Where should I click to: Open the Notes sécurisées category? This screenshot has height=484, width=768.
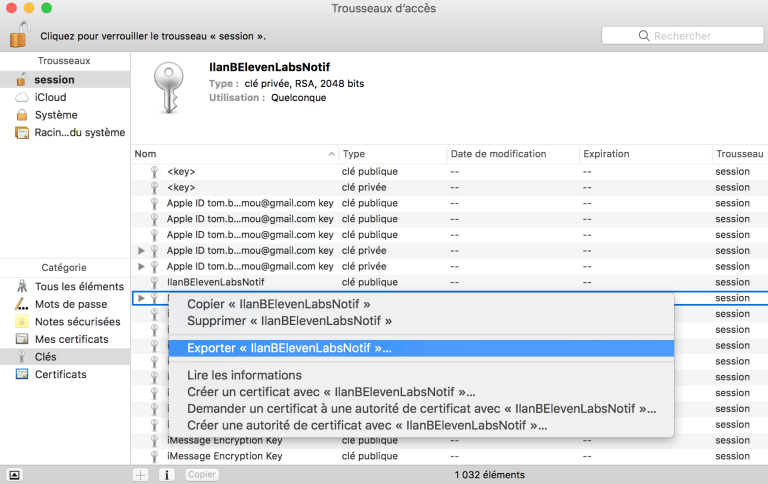coord(77,322)
